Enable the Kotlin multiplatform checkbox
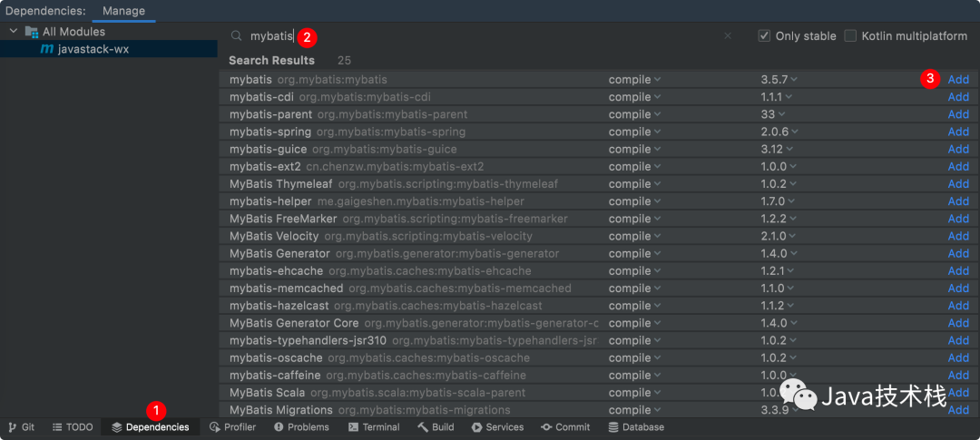The width and height of the screenshot is (980, 440). click(850, 36)
